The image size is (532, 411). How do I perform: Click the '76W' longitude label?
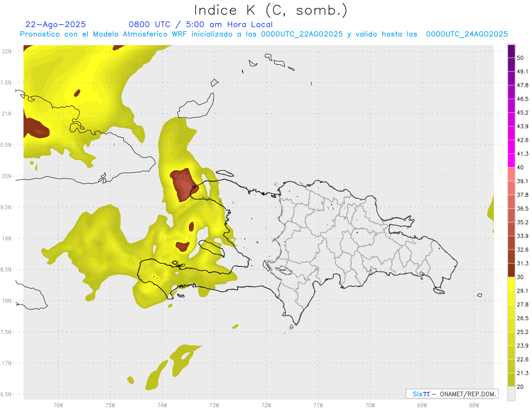[58, 405]
